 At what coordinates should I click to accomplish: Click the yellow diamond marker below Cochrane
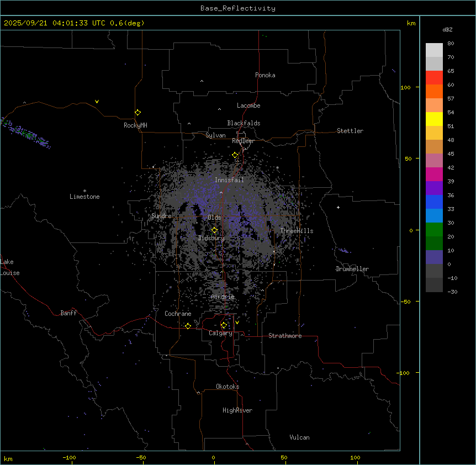point(188,326)
